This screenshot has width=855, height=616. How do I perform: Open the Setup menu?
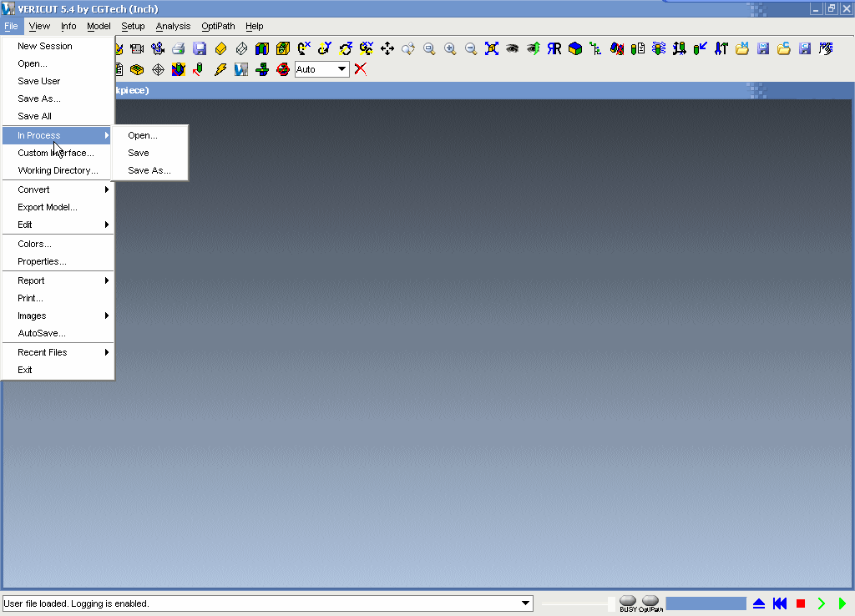133,26
